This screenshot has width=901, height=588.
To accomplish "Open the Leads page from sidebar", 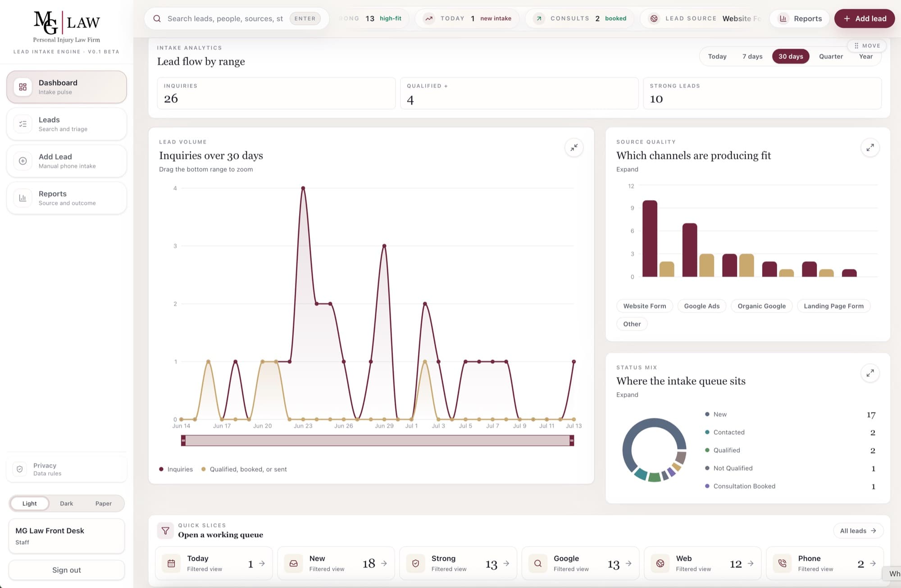I will 67,124.
